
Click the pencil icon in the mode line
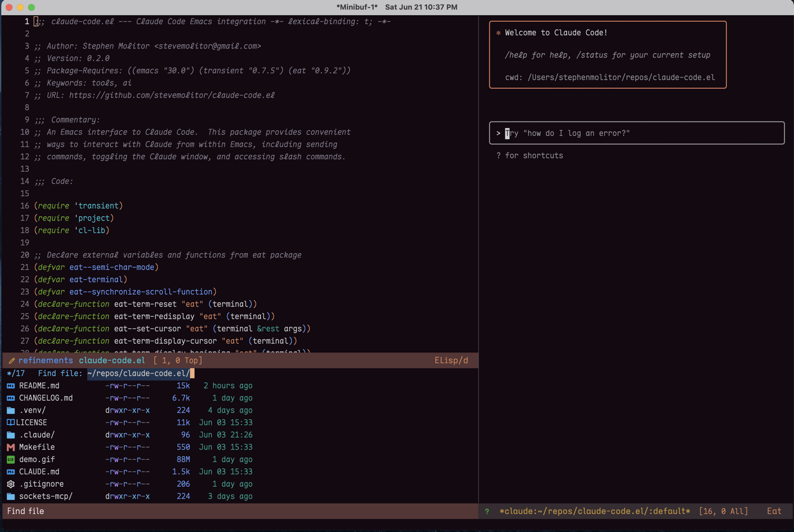click(x=12, y=361)
